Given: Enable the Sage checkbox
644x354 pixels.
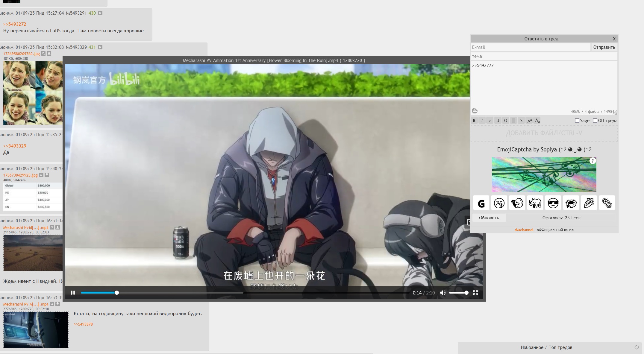Looking at the screenshot, I should coord(577,121).
